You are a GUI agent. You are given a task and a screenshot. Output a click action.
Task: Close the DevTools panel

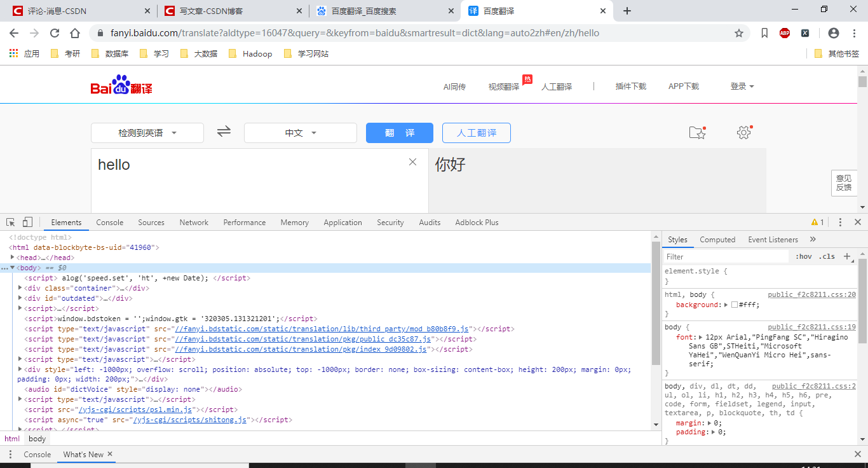click(857, 222)
